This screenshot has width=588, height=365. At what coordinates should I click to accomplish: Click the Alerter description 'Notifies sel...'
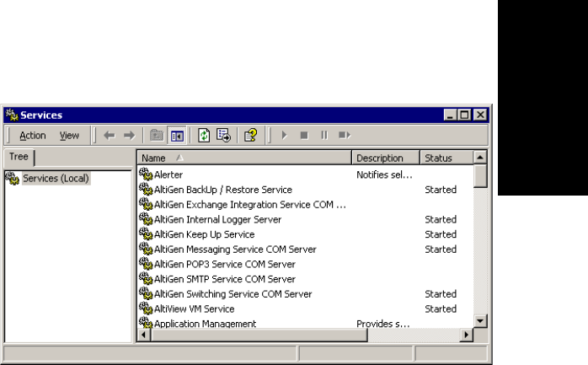(x=384, y=174)
